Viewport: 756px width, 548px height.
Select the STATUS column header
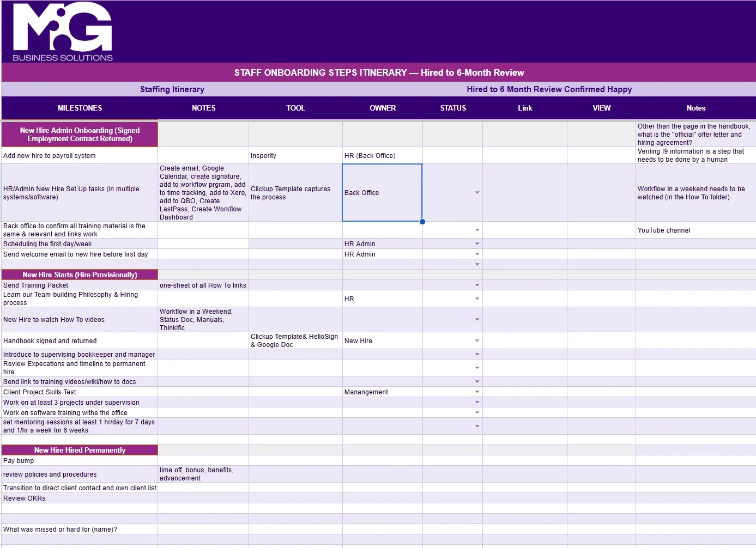coord(452,108)
